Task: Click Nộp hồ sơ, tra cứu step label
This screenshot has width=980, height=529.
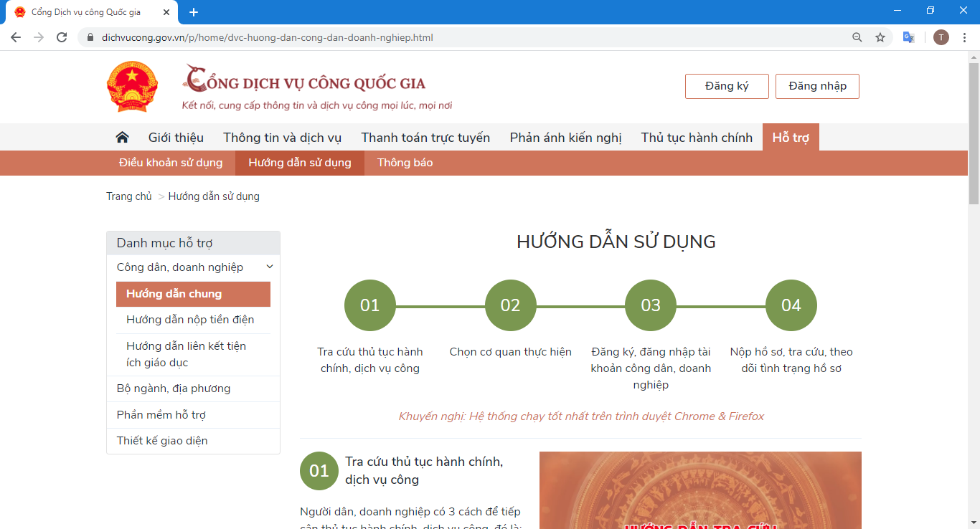Action: [791, 360]
